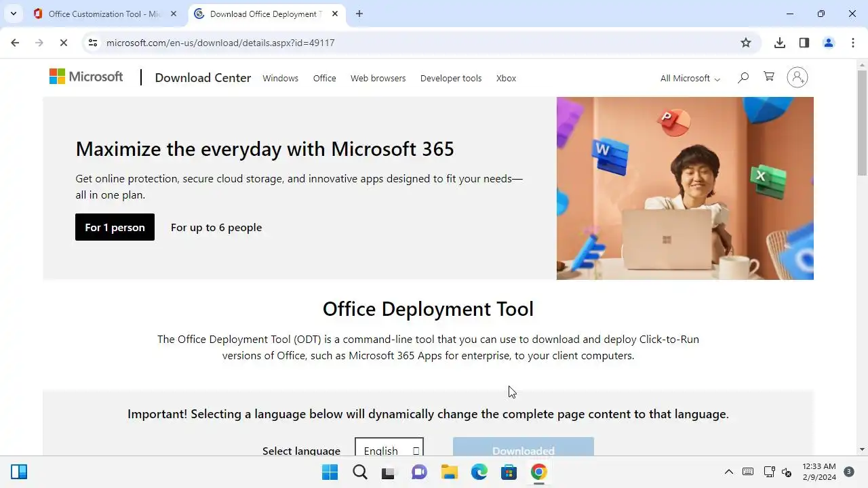868x488 pixels.
Task: Go back to previous page
Action: tap(15, 43)
